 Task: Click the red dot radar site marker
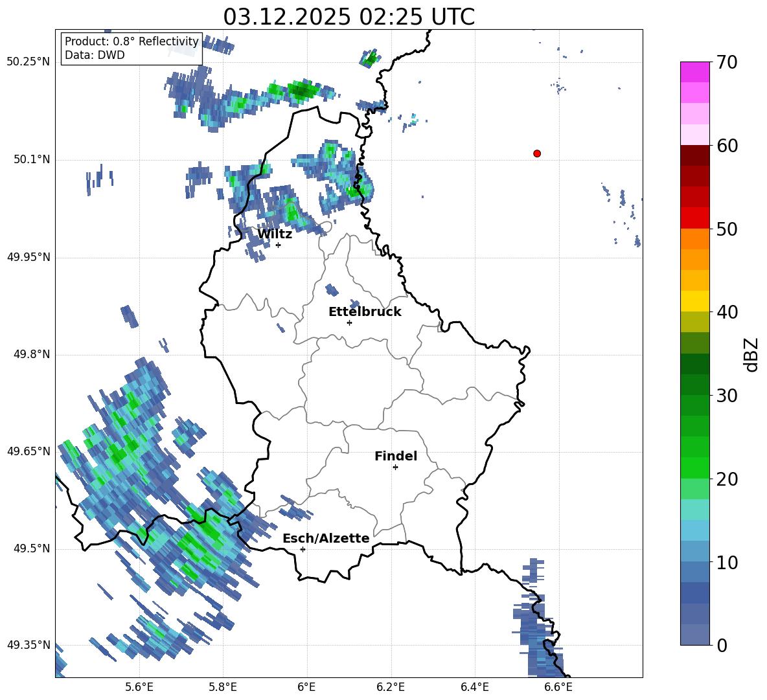(537, 153)
